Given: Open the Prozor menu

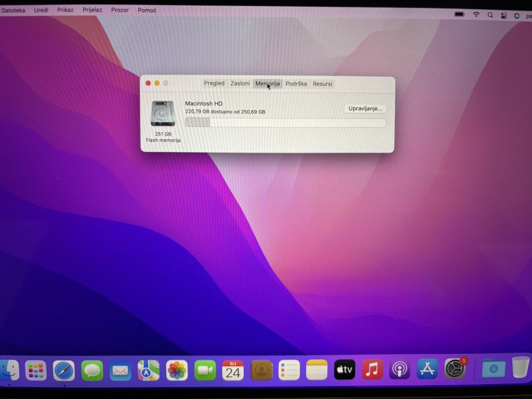Looking at the screenshot, I should tap(120, 10).
